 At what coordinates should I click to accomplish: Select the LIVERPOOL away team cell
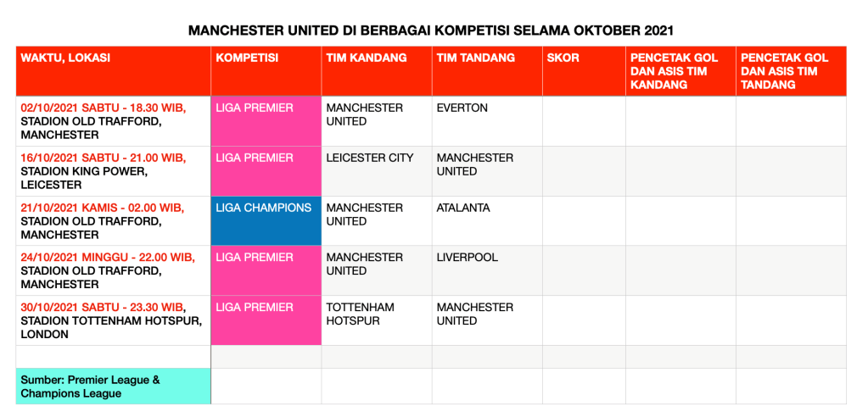click(486, 270)
